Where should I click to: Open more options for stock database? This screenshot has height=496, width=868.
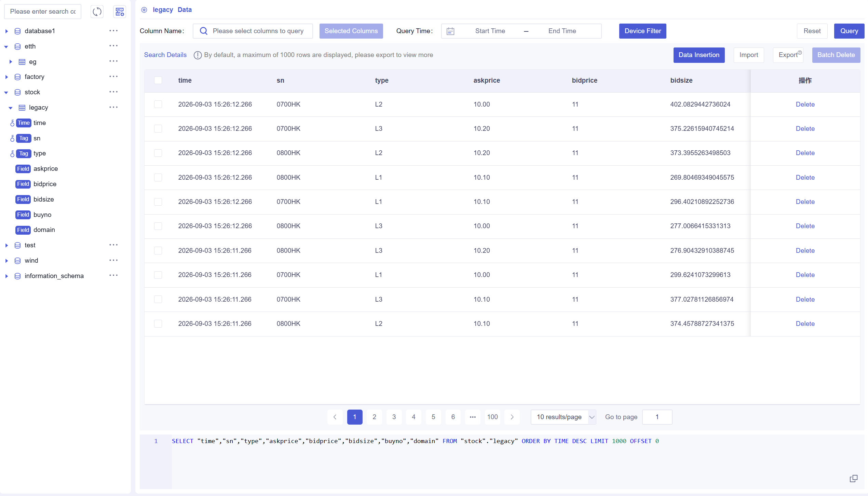coord(113,92)
